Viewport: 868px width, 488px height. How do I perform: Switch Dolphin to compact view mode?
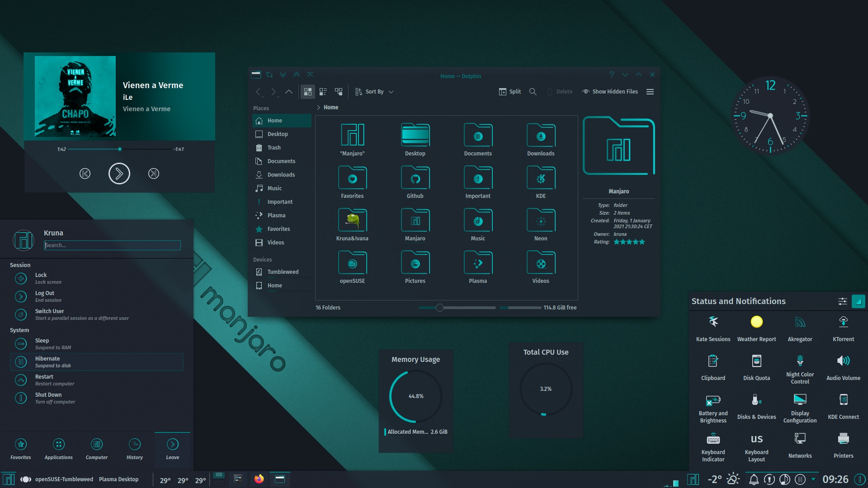(x=323, y=92)
